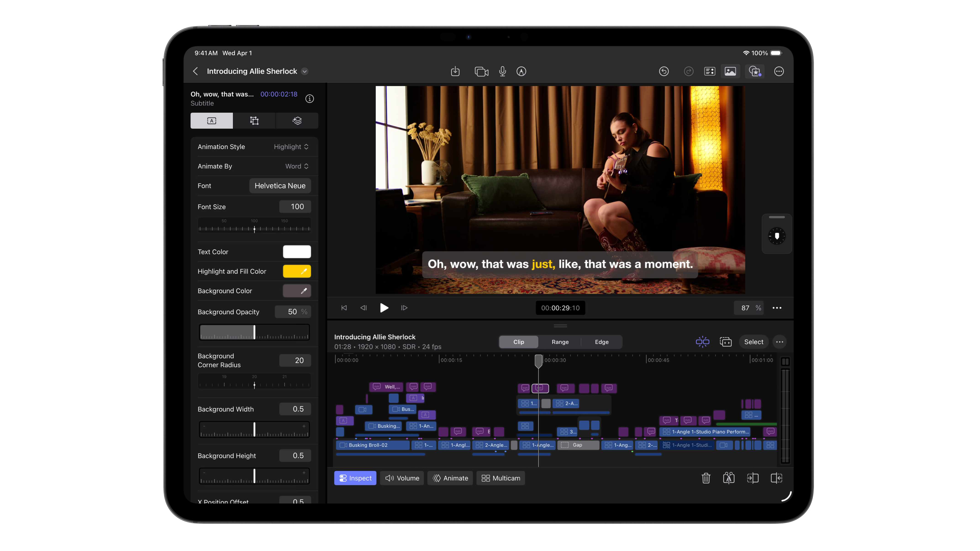Step back one frame

coord(363,308)
